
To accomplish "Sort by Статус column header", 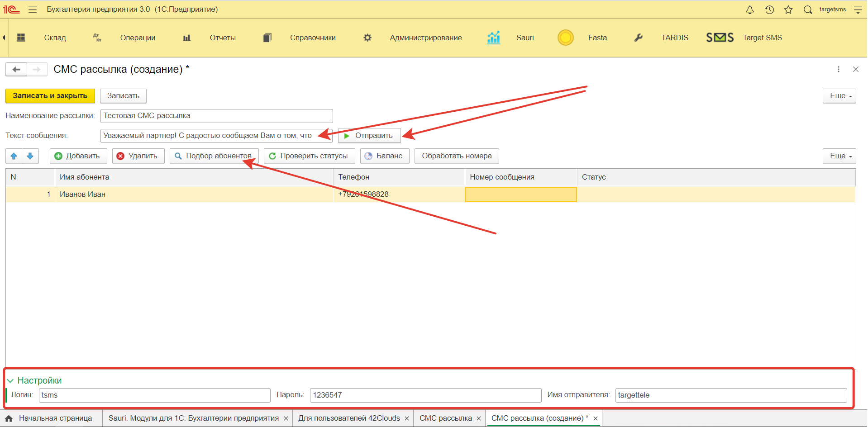I will 716,177.
